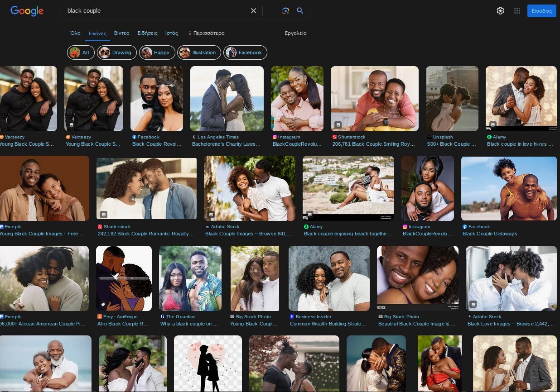Click 'Black Couple Images – Browse 841' link
The image size is (560, 392).
coord(249,234)
